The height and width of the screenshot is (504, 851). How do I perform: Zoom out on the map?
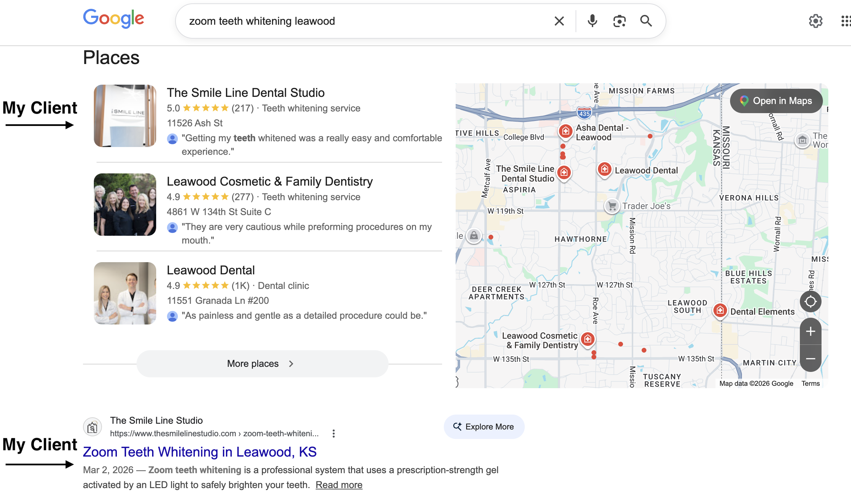(x=811, y=359)
